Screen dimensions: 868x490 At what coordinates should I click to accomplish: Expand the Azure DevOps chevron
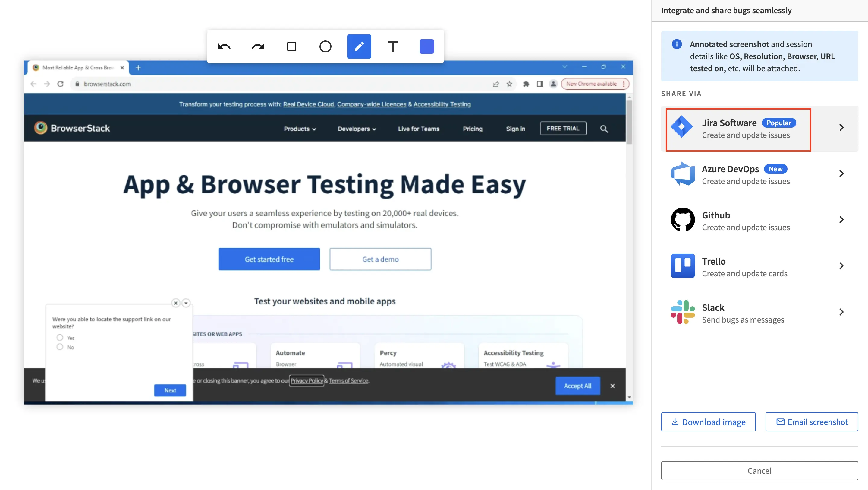(841, 174)
